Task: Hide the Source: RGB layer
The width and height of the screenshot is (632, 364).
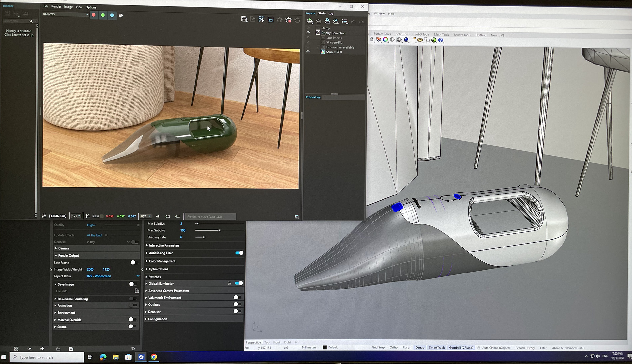Action: point(308,52)
